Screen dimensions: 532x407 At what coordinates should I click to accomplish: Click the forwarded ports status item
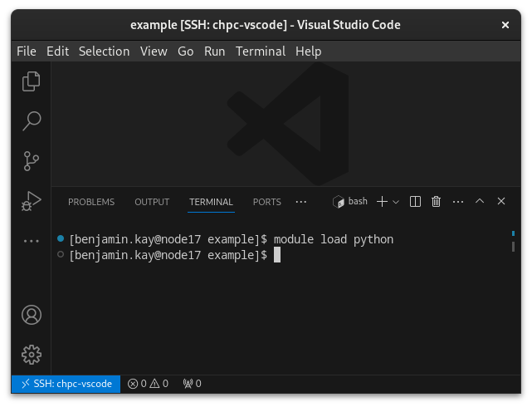(x=192, y=384)
